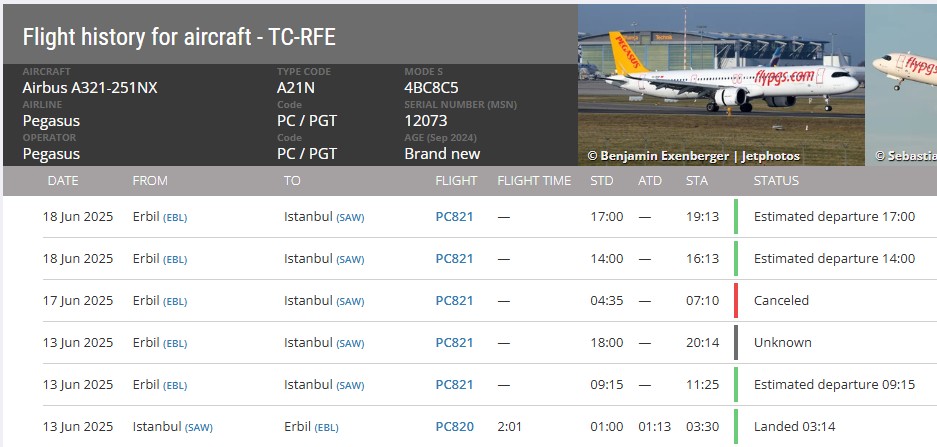Click the FLIGHT TIME column header

[x=534, y=180]
